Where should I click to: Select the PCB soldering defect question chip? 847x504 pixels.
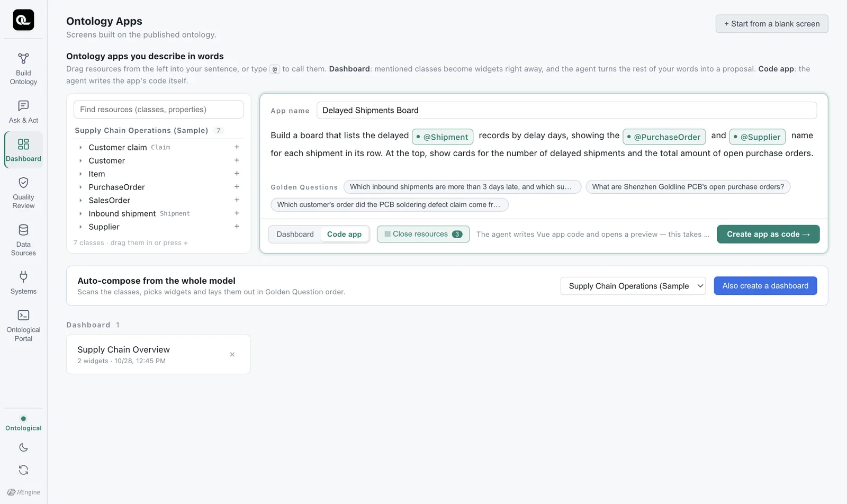point(390,205)
